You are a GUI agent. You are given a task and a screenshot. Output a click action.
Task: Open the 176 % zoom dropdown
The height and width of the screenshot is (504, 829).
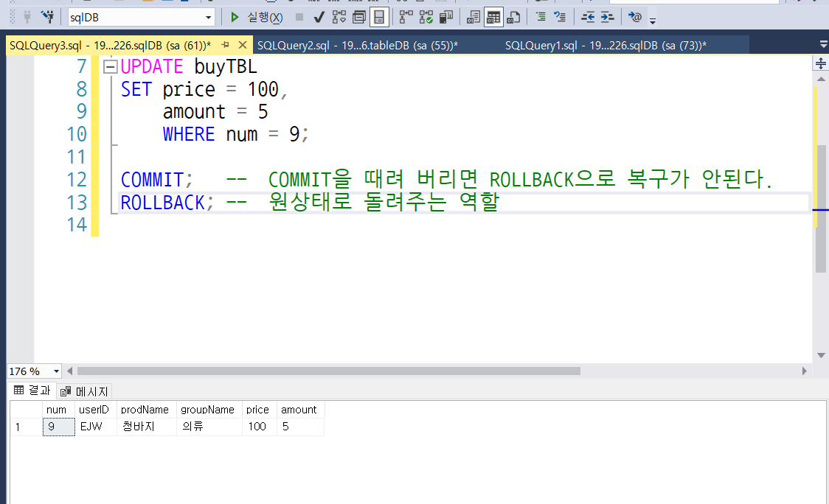click(56, 371)
